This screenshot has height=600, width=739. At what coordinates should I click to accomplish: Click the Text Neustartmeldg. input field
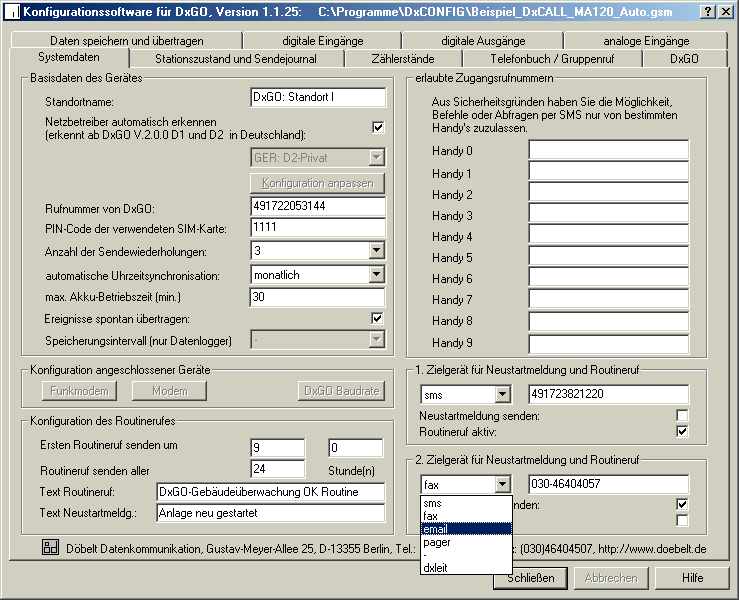click(271, 513)
